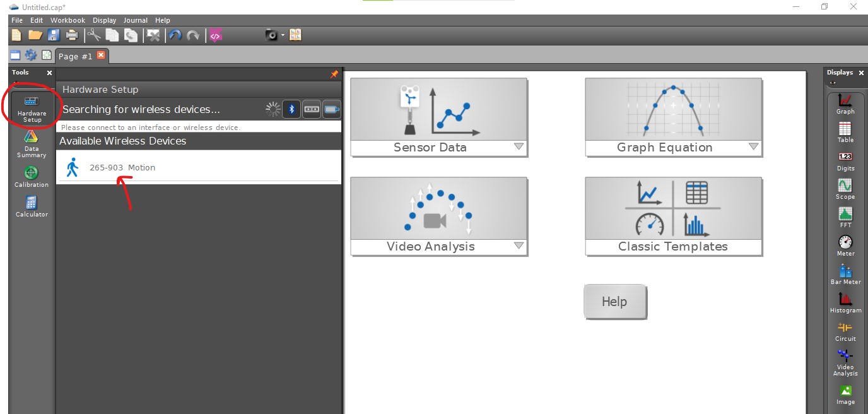Open the Workbook menu

[67, 20]
